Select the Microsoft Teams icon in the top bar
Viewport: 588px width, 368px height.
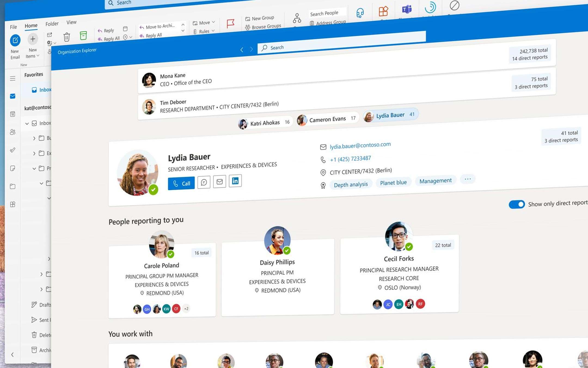(x=406, y=10)
